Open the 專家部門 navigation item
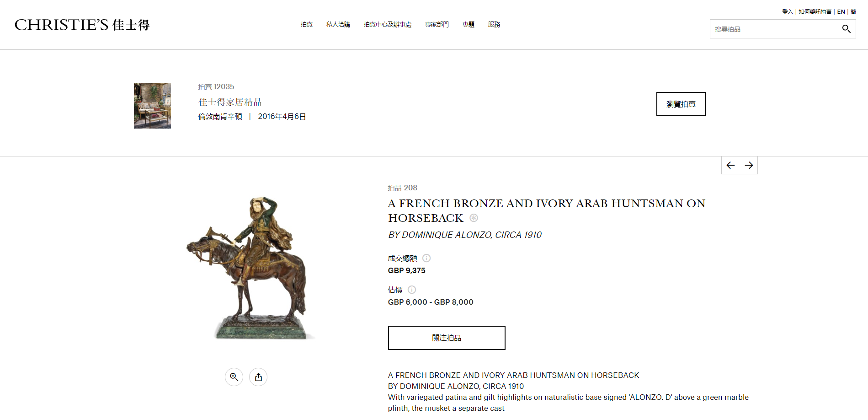 437,25
